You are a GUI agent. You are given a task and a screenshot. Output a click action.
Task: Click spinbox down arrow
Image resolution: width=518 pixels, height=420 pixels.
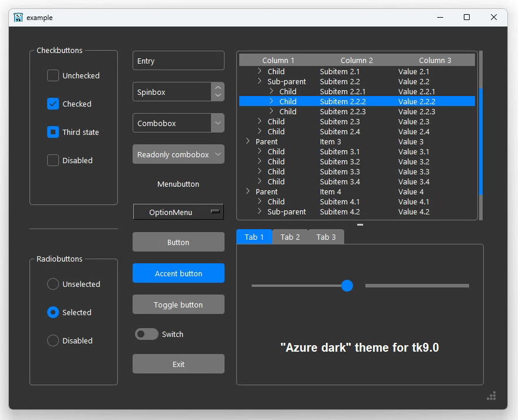click(x=217, y=96)
